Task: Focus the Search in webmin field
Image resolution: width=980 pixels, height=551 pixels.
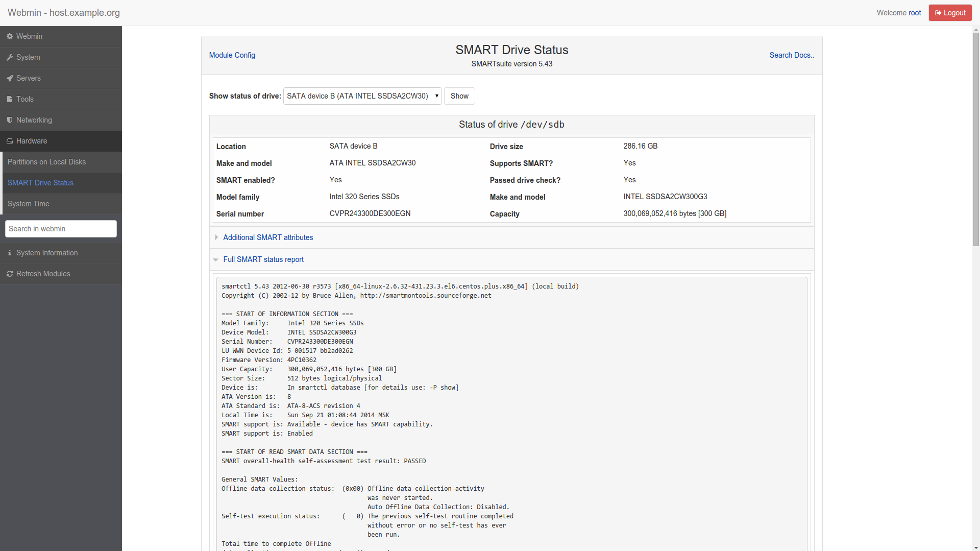Action: [61, 229]
